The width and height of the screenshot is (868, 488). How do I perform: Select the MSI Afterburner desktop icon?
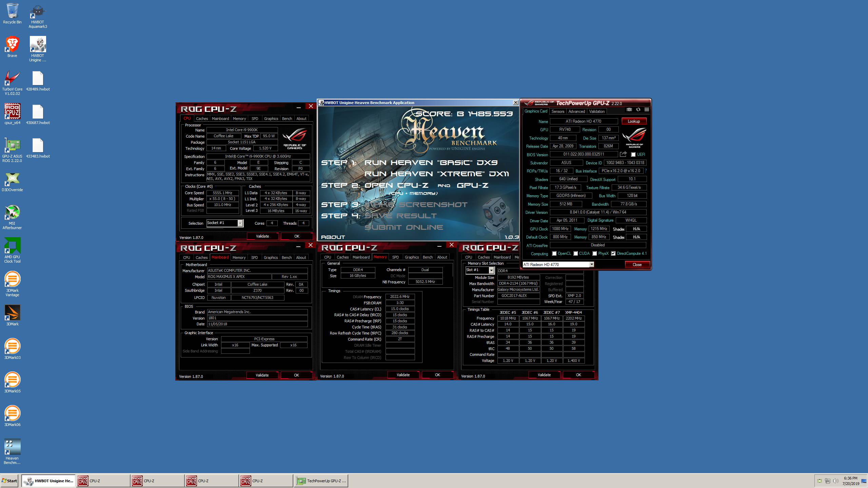(x=12, y=217)
